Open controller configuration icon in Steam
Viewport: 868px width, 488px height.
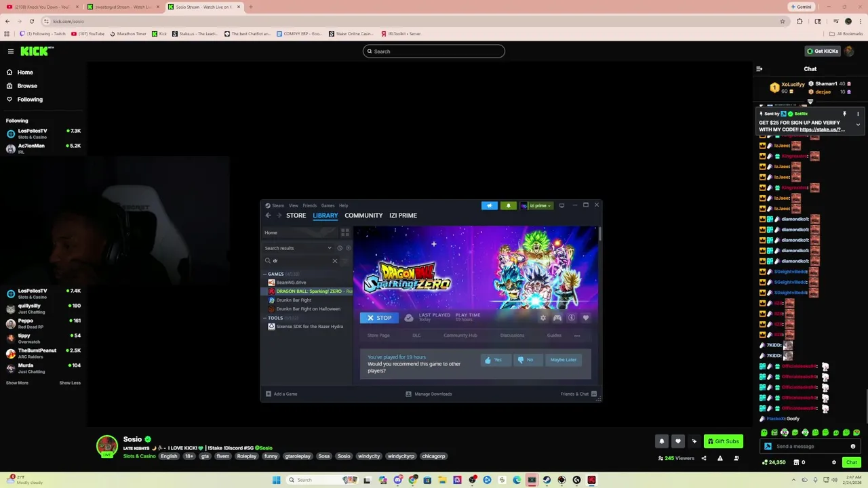coord(557,318)
